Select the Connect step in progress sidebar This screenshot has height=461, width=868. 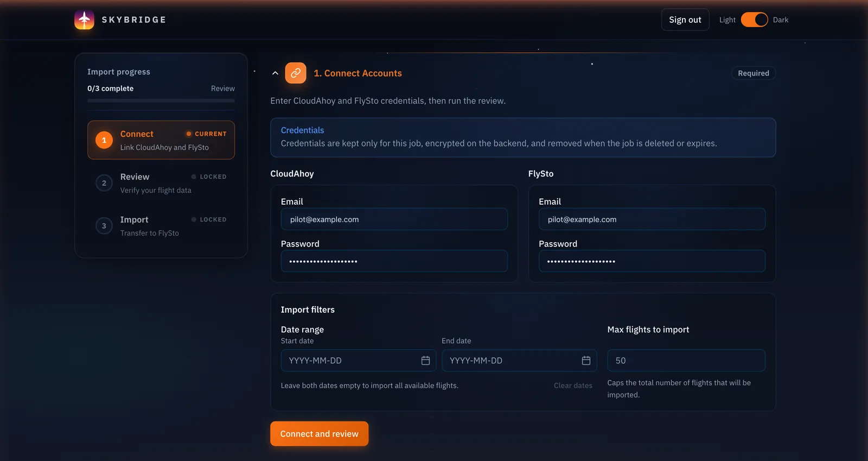(x=161, y=140)
